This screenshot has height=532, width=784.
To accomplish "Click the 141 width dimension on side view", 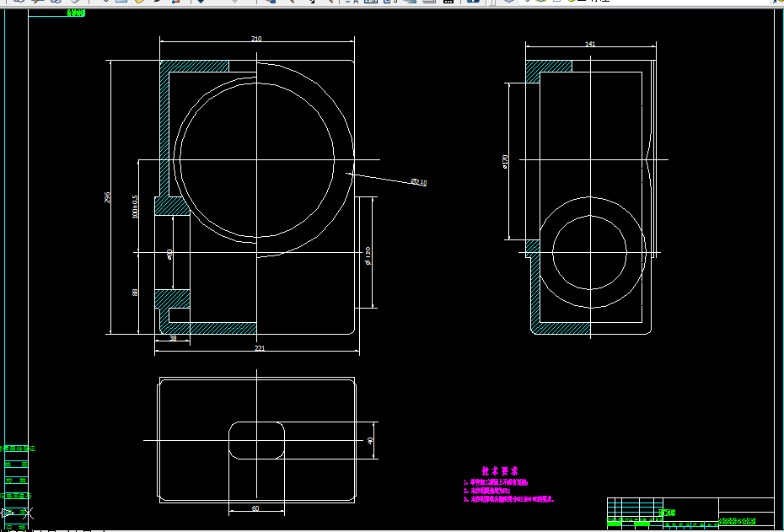I will click(590, 44).
